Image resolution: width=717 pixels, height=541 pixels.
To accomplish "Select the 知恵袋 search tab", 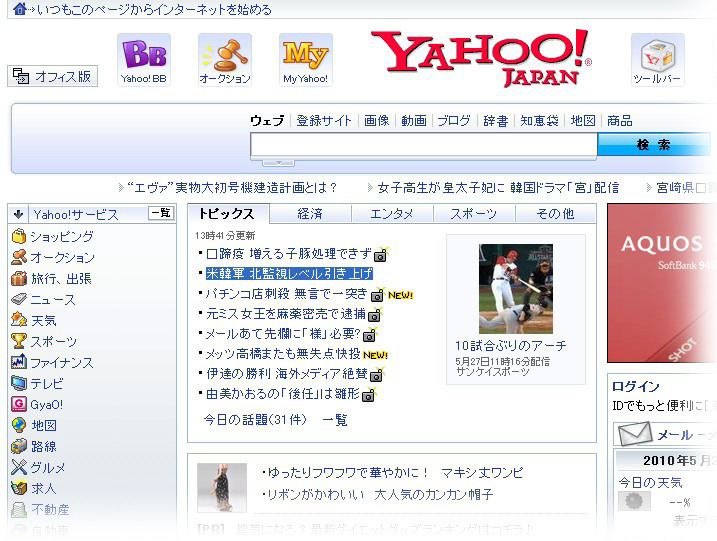I will pyautogui.click(x=539, y=120).
